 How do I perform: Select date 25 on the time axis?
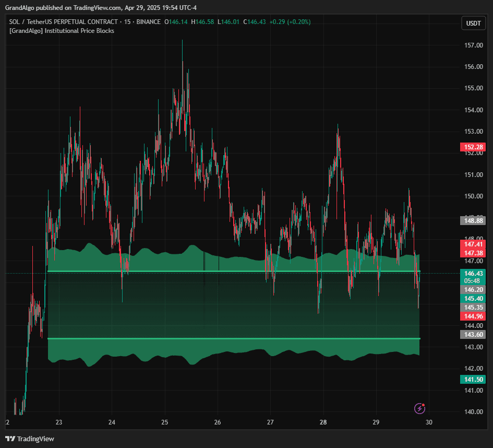pyautogui.click(x=165, y=422)
